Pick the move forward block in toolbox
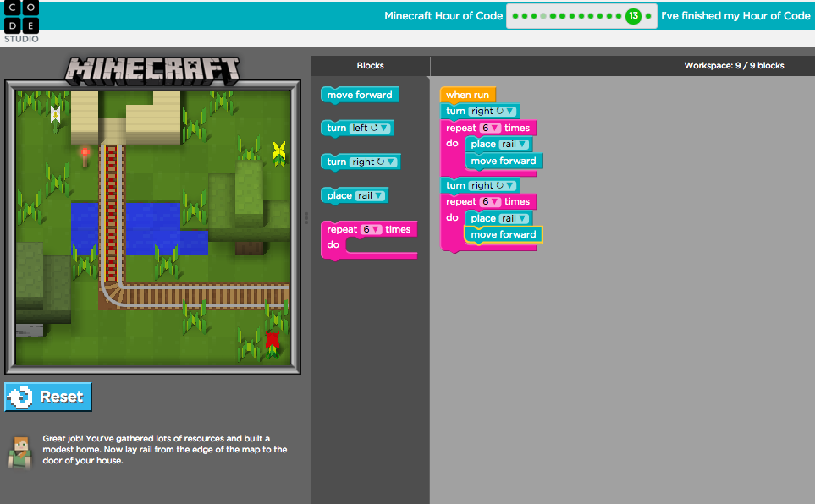 tap(360, 95)
